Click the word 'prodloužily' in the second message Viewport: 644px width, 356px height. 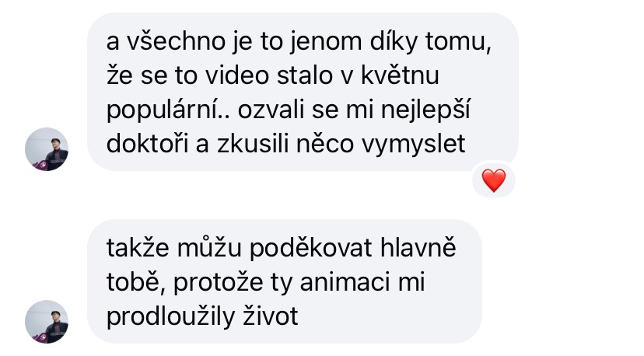click(x=171, y=317)
